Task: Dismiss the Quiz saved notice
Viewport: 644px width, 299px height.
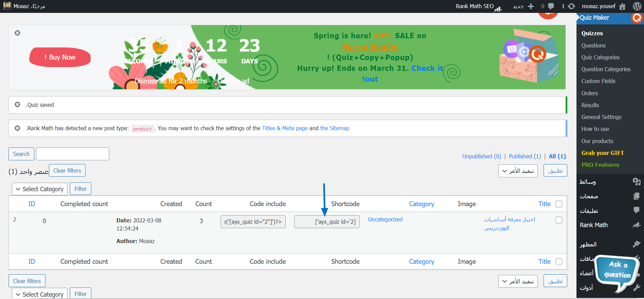Action: 17,104
